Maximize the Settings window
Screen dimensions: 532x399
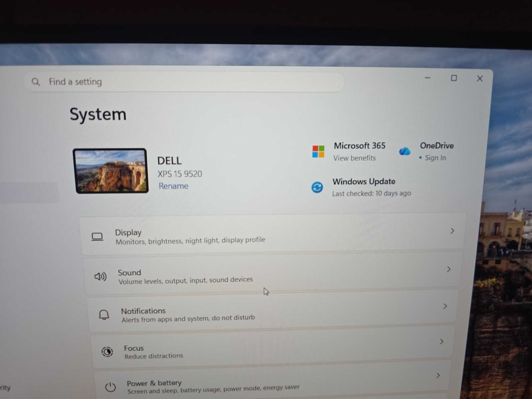[x=454, y=78]
